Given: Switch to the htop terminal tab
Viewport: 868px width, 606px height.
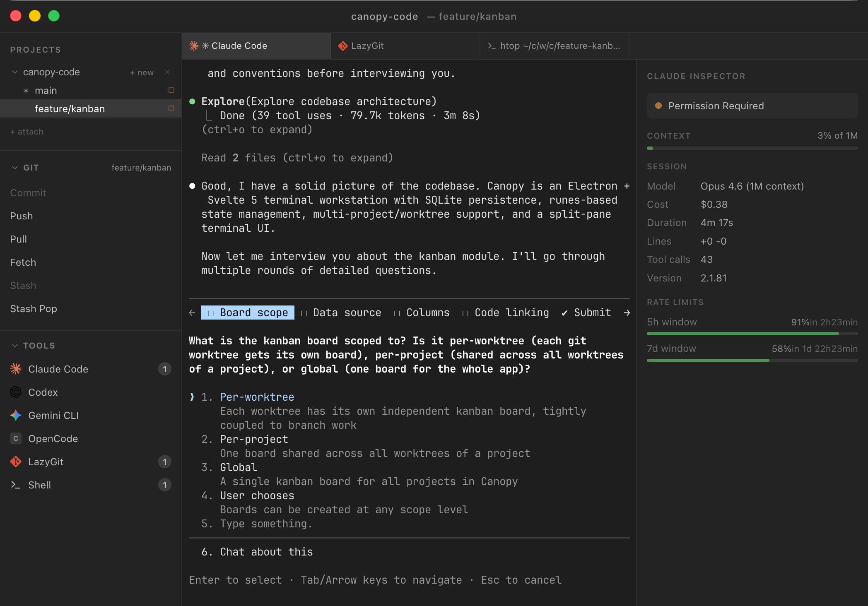Looking at the screenshot, I should [555, 46].
